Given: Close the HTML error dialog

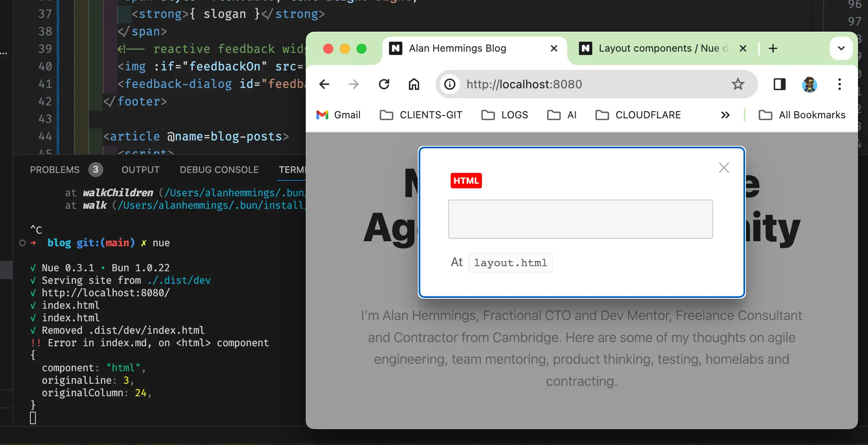Looking at the screenshot, I should point(724,167).
